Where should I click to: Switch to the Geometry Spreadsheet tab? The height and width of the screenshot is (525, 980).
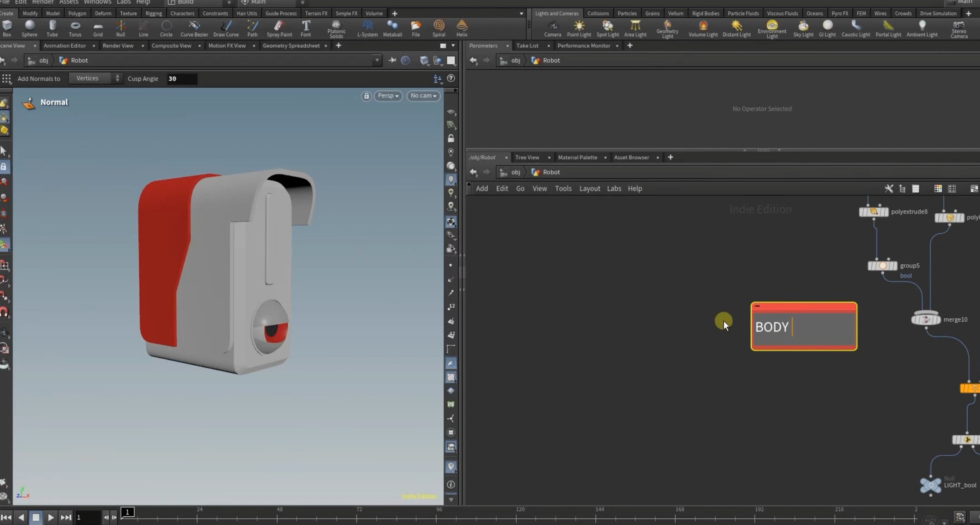(x=291, y=45)
